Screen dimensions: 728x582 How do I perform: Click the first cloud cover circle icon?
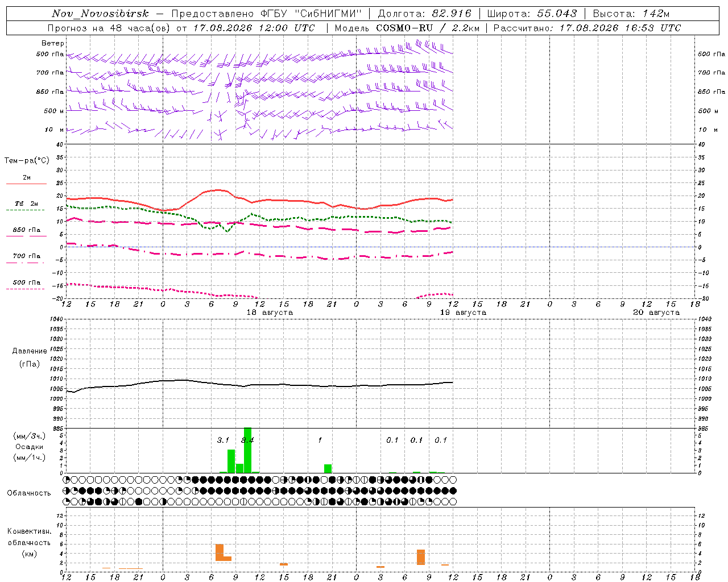point(67,480)
